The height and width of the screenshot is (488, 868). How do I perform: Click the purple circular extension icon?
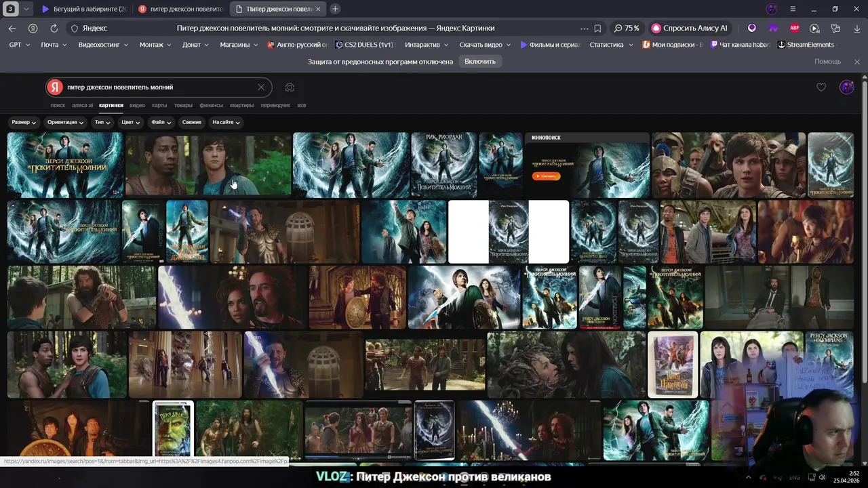[752, 28]
